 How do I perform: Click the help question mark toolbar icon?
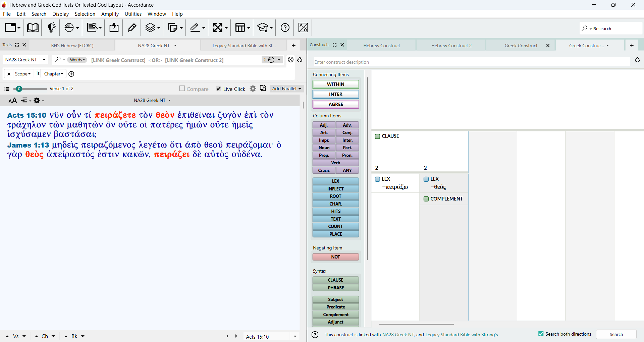285,27
